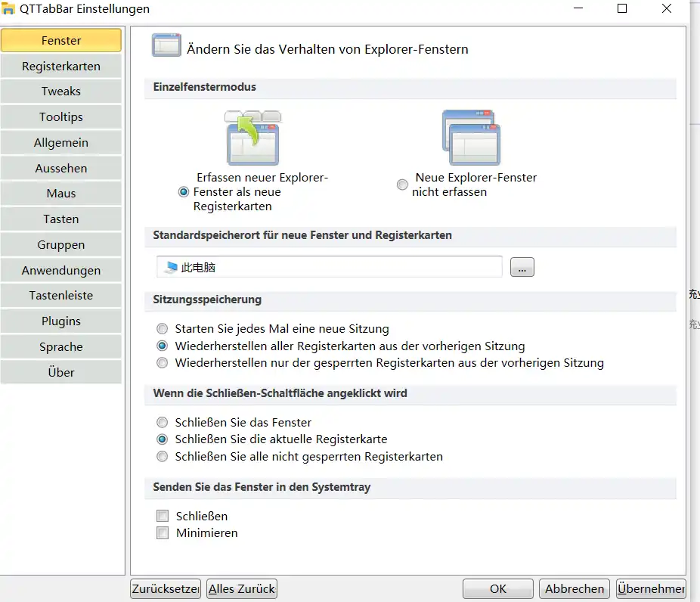Screen dimensions: 700x602
Task: Minimize the QTTabBar Einstellungen window
Action: [578, 8]
